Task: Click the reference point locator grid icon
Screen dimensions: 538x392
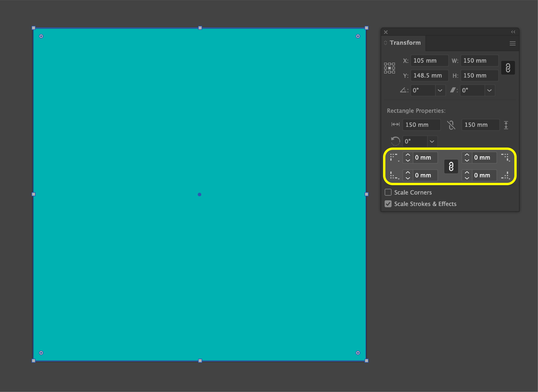Action: (389, 68)
